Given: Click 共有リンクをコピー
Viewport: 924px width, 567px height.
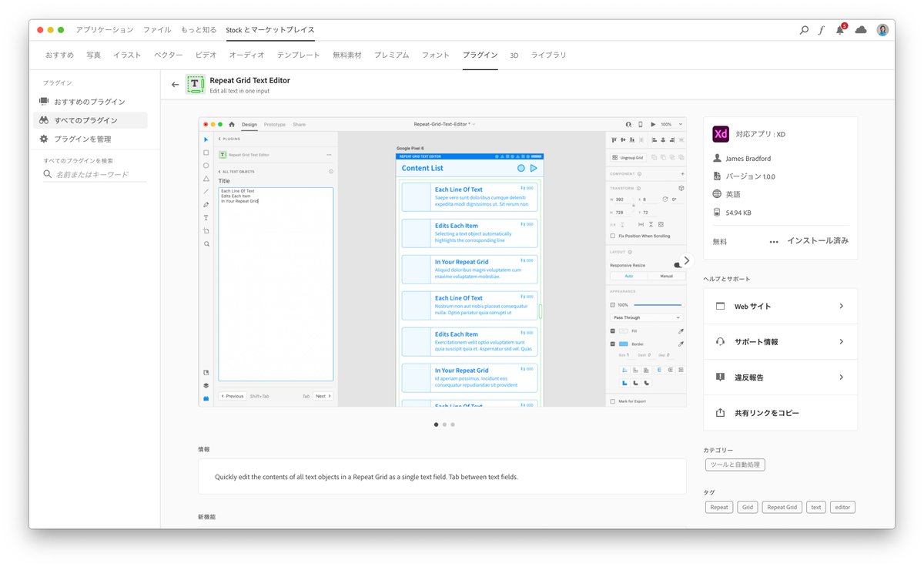Looking at the screenshot, I should tap(780, 413).
